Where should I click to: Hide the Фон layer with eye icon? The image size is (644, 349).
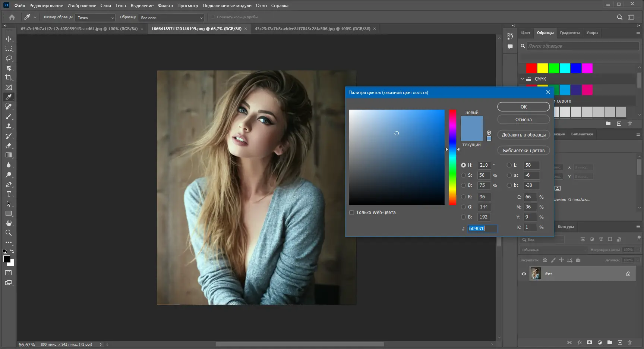point(524,274)
